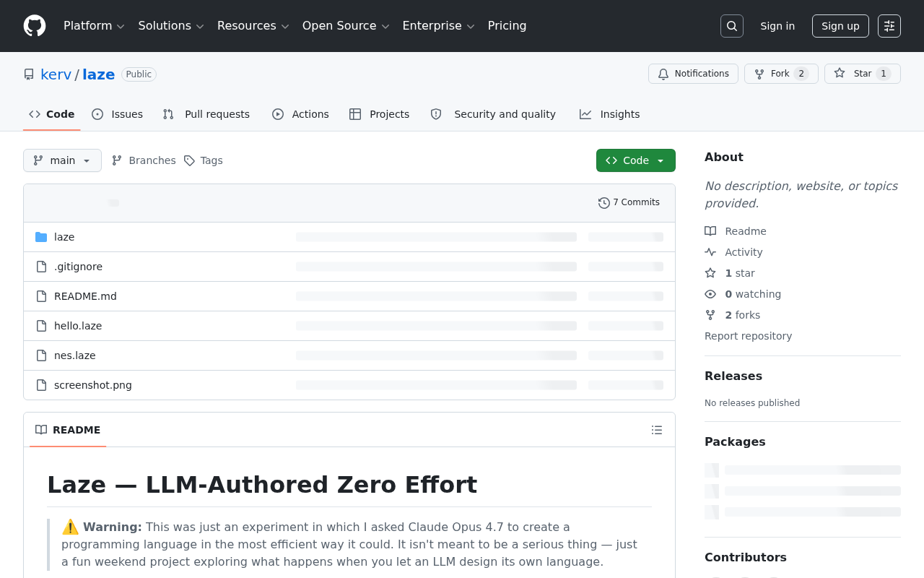Open the nes.laze file

(75, 355)
